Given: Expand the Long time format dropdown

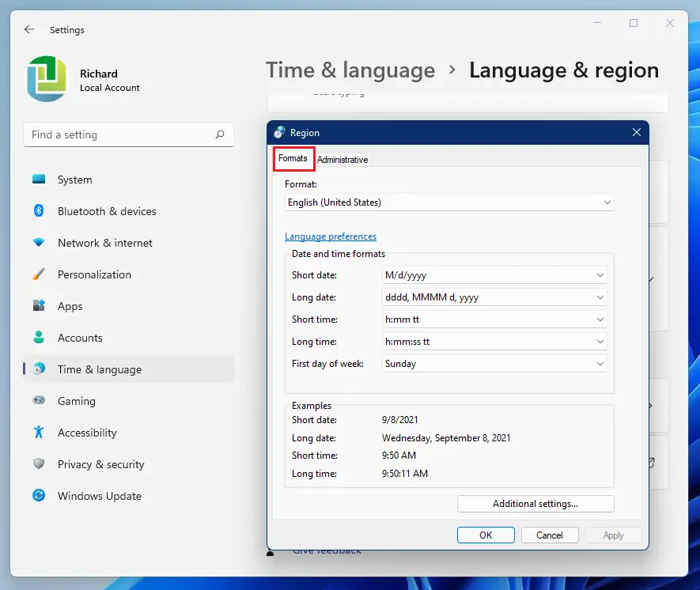Looking at the screenshot, I should [x=494, y=342].
